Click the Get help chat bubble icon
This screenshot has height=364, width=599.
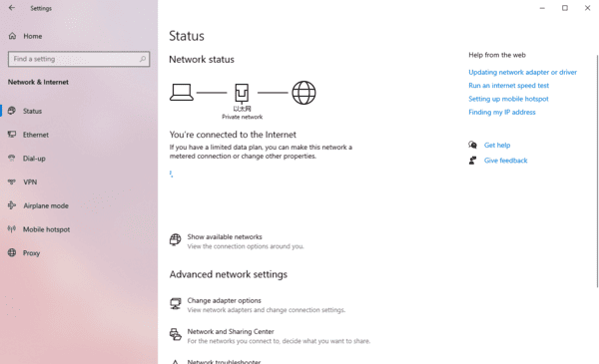pyautogui.click(x=472, y=145)
